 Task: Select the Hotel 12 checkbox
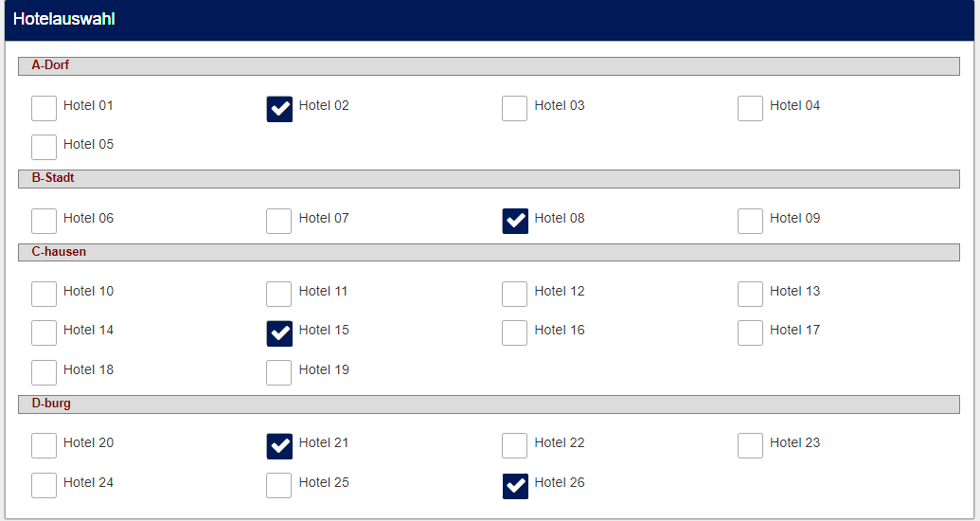[x=514, y=294]
